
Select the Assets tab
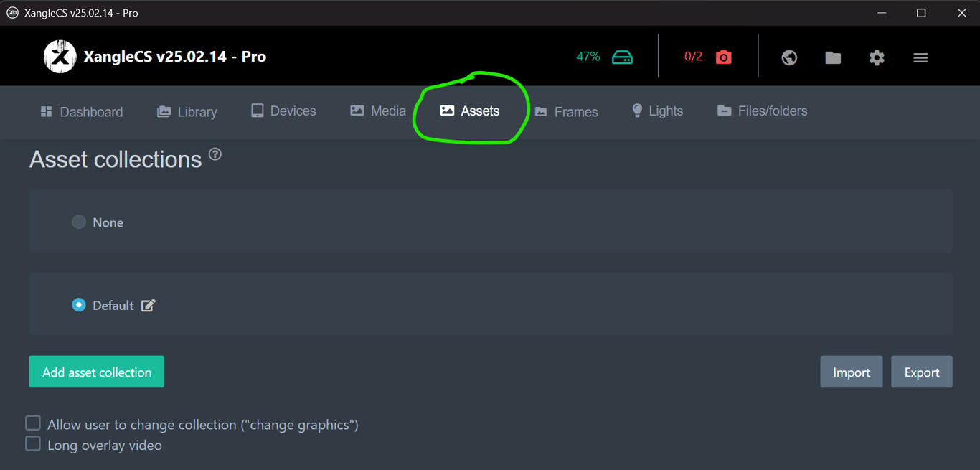click(470, 111)
